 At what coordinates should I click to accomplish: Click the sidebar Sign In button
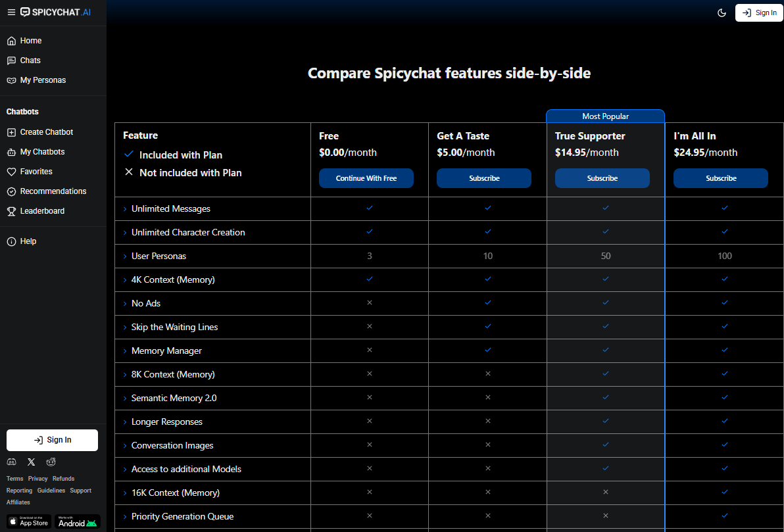52,440
